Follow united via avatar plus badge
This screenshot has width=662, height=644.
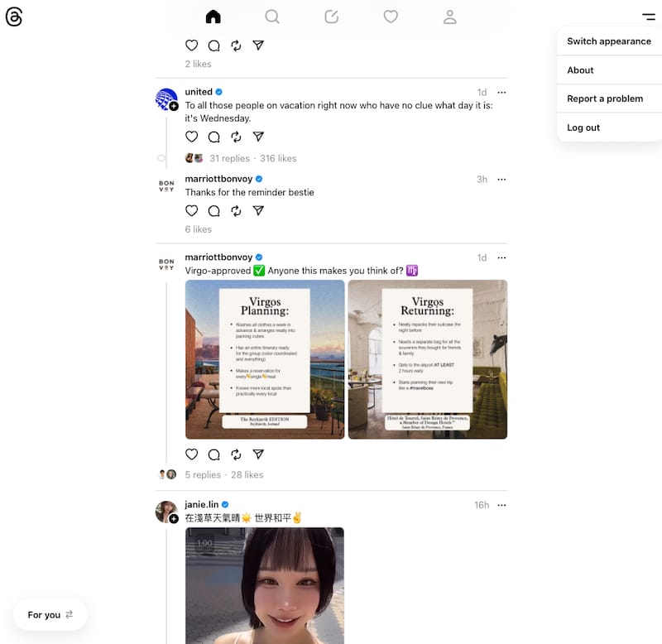point(174,107)
